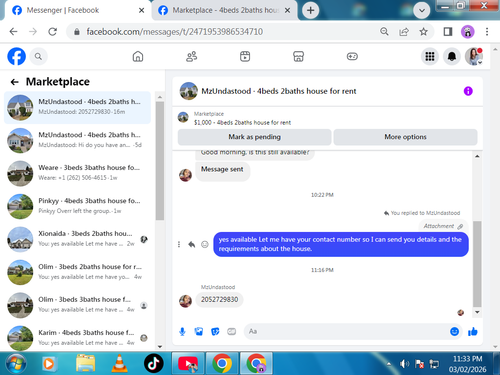Open Pinkyy 4beds 3baths house conversation

[x=77, y=206]
